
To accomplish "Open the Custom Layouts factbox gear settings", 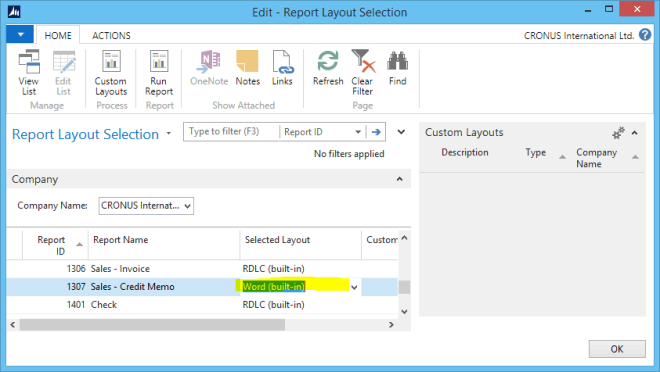I will coord(618,133).
